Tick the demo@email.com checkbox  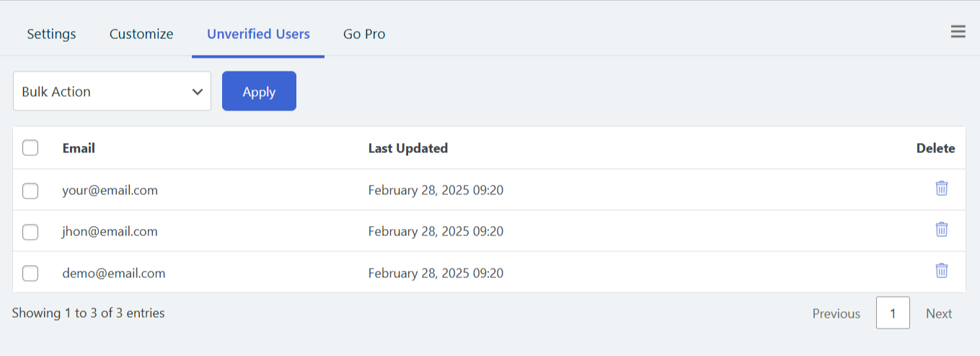(x=30, y=273)
